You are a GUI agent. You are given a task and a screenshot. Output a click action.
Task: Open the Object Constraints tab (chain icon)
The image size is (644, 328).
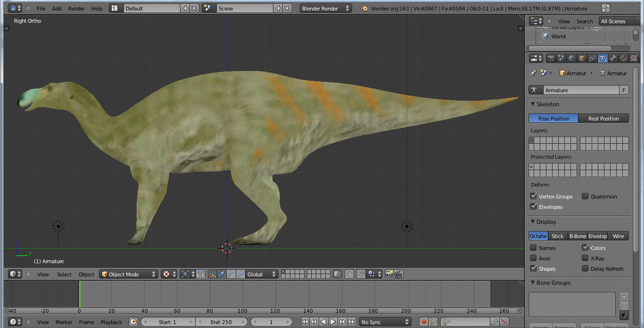(x=592, y=58)
